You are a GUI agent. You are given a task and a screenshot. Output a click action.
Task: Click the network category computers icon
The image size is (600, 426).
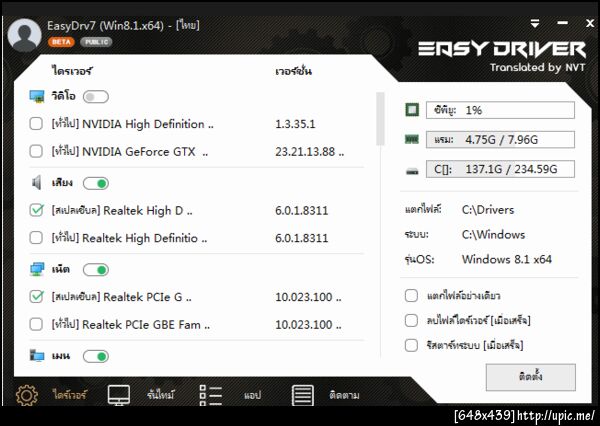pos(37,269)
